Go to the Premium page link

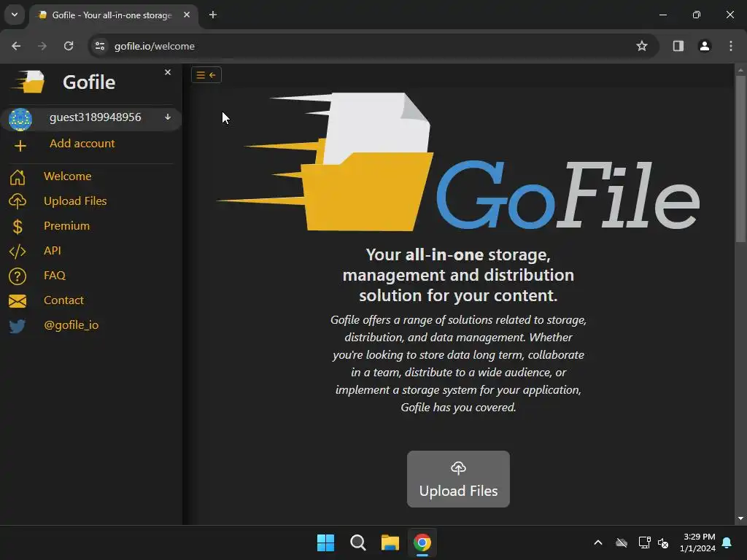click(x=66, y=226)
